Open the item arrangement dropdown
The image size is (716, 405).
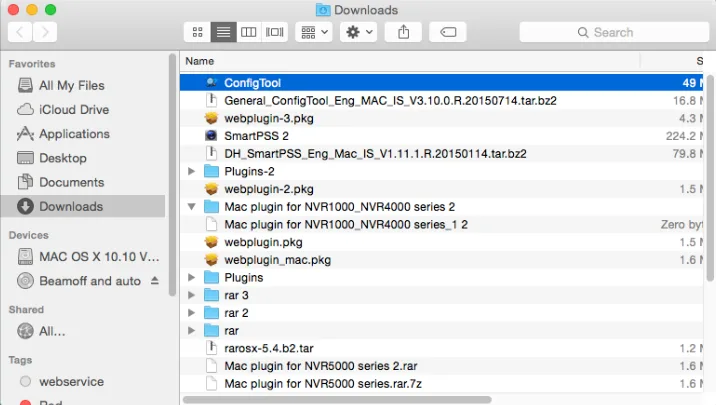(314, 32)
